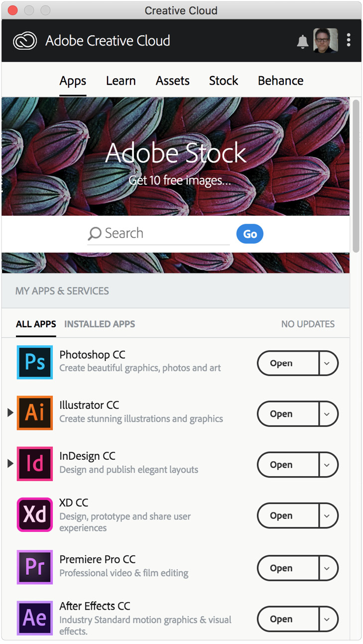The height and width of the screenshot is (644, 363).
Task: Click the After Effects Ae app icon
Action: click(x=35, y=618)
